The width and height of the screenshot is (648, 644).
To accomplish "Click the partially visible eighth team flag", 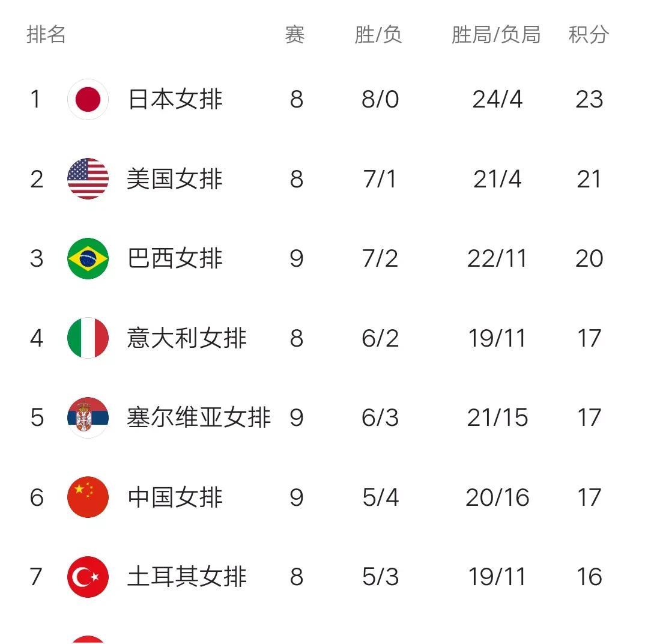I will (x=88, y=639).
